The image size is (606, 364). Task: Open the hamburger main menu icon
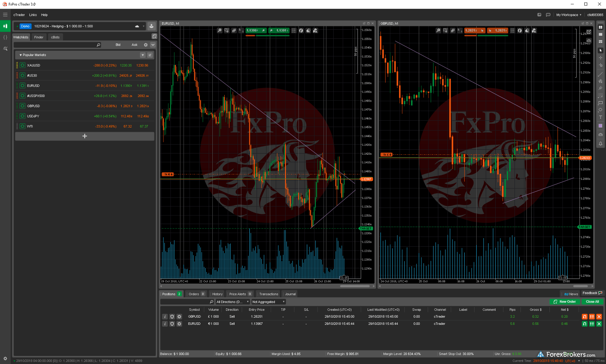point(5,14)
